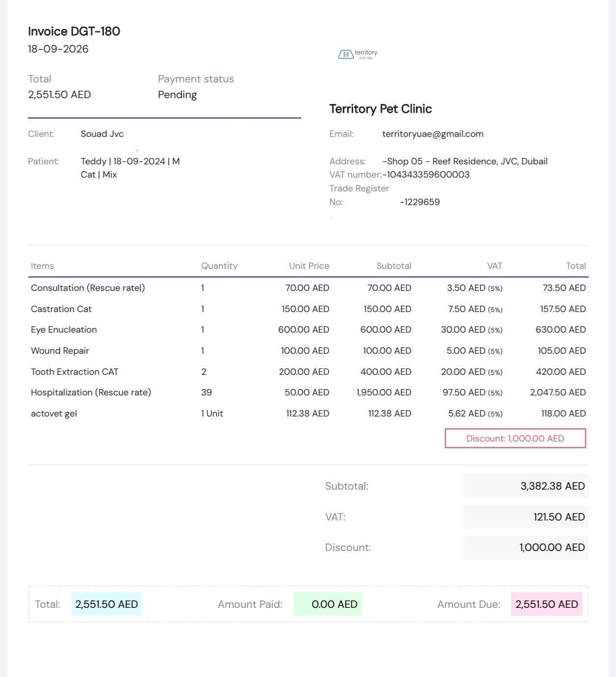The height and width of the screenshot is (677, 616).
Task: Select the Territory Pet Clinic heading text
Action: click(x=381, y=109)
